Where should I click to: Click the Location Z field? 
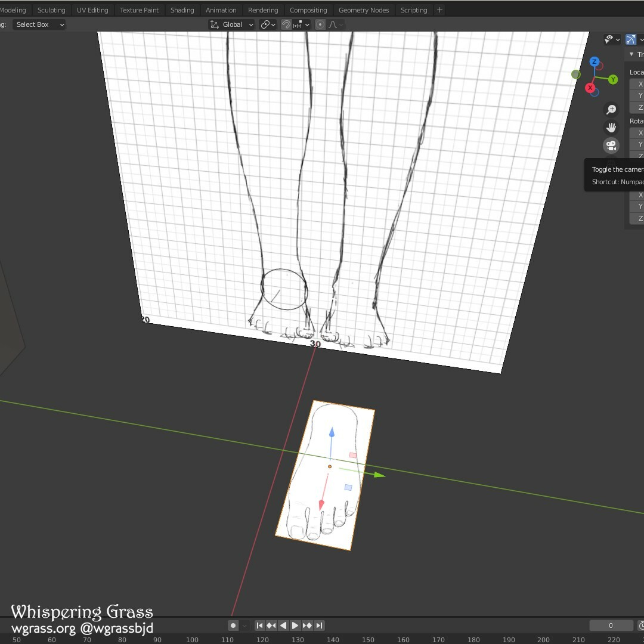(637, 107)
